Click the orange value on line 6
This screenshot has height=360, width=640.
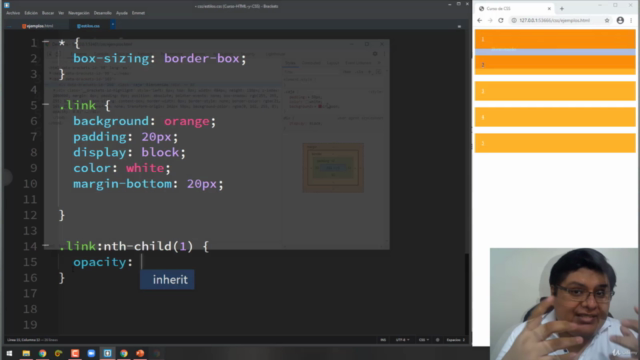pos(187,121)
